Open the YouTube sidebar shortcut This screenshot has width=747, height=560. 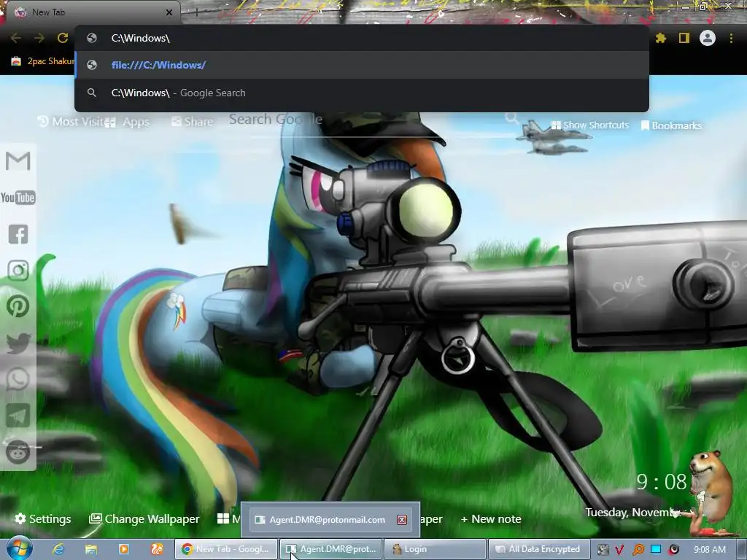pyautogui.click(x=18, y=198)
